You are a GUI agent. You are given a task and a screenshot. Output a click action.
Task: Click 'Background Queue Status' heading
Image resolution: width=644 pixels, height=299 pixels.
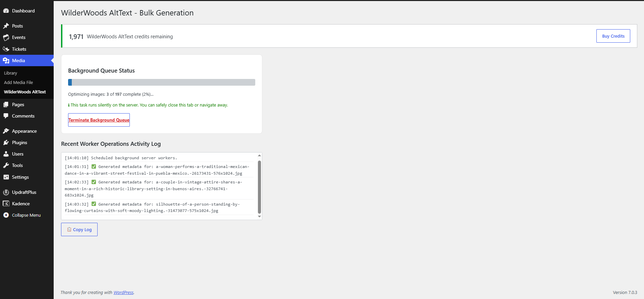101,71
